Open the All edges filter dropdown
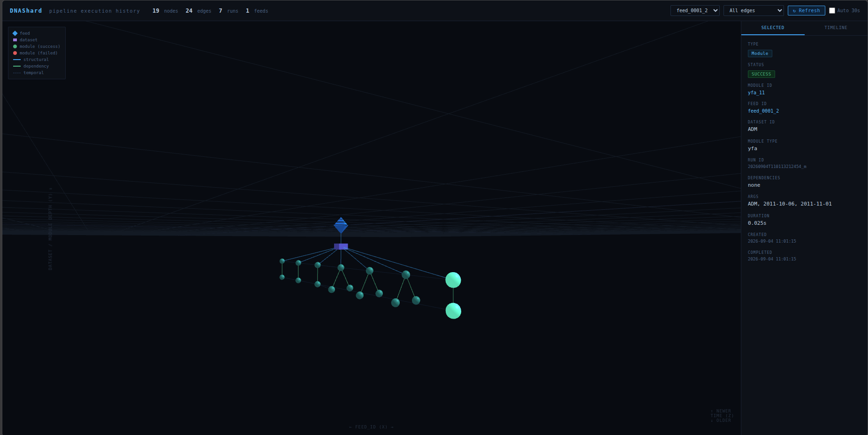868x435 pixels. pyautogui.click(x=754, y=10)
